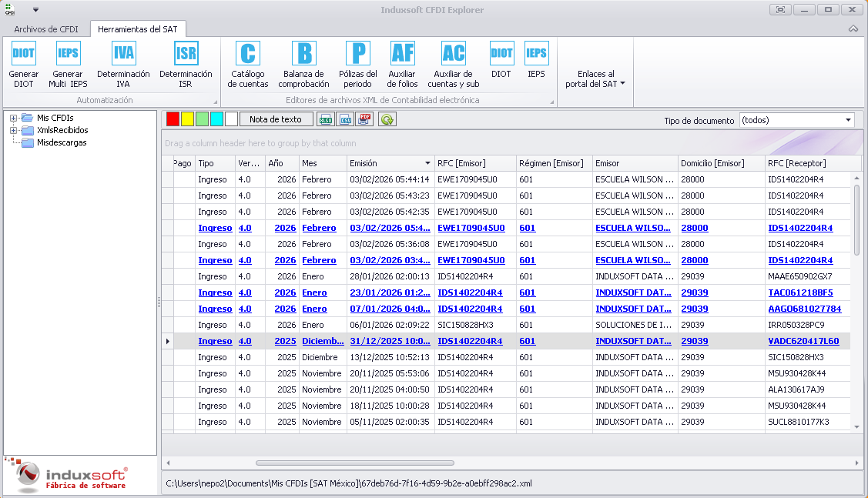This screenshot has width=868, height=498.
Task: Open Enlaces al portal del SAT menu
Action: pos(595,79)
